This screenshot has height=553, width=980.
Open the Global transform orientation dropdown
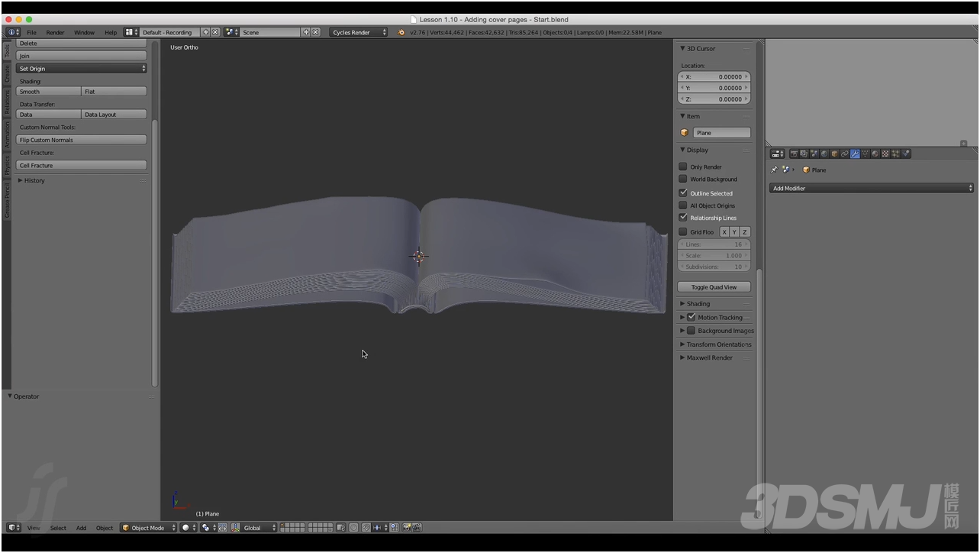tap(260, 528)
